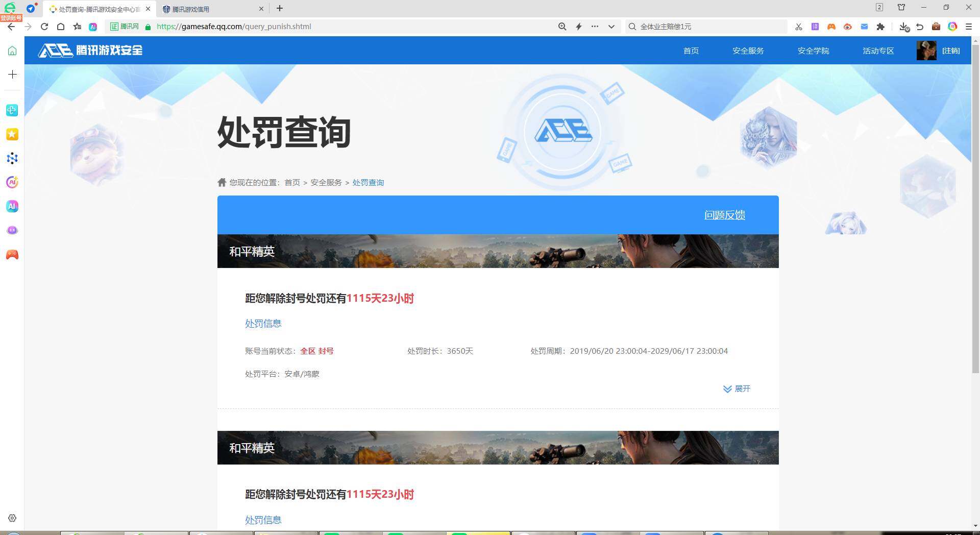Open the 问题反馈 feedback link
Image resolution: width=980 pixels, height=535 pixels.
pos(725,215)
